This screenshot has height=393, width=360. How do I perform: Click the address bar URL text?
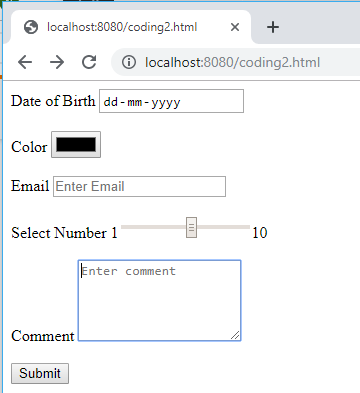pyautogui.click(x=232, y=62)
